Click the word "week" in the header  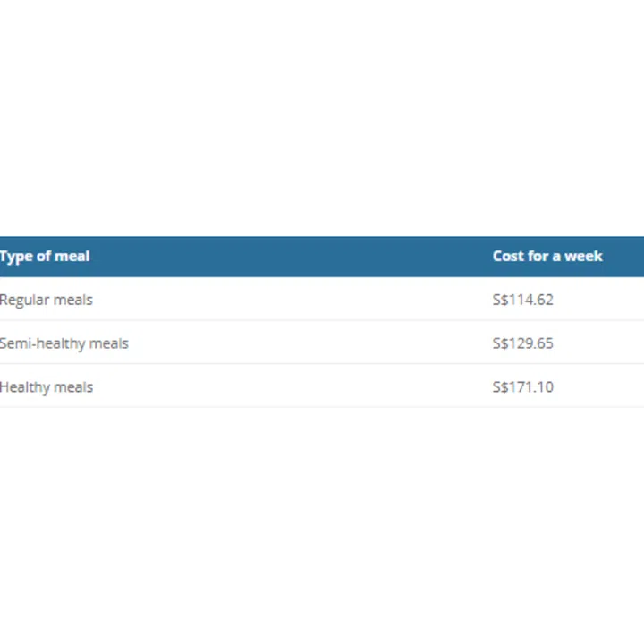[x=583, y=257]
